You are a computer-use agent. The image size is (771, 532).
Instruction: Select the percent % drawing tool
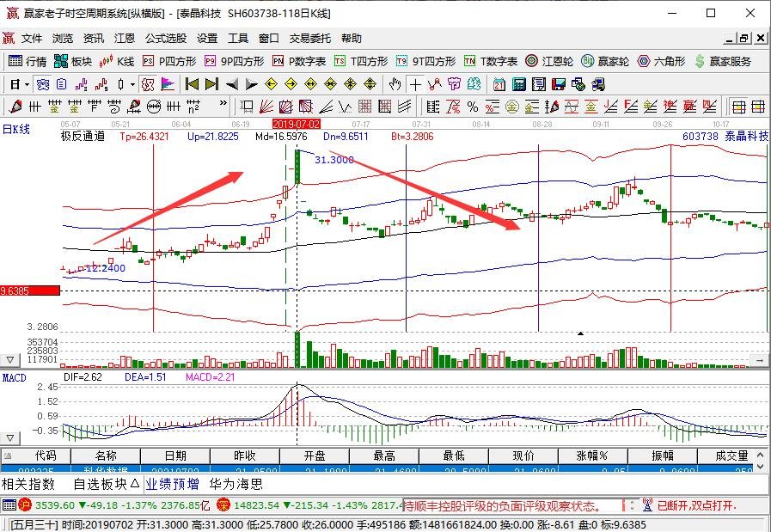coord(473,107)
